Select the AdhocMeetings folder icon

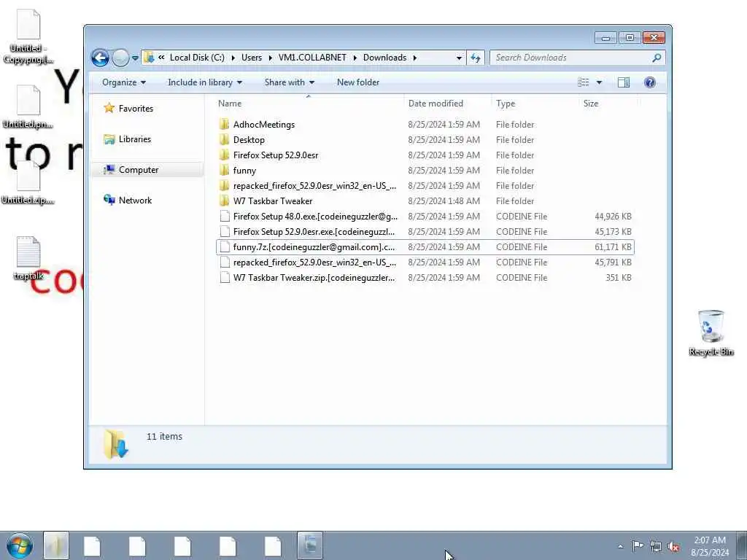click(225, 124)
